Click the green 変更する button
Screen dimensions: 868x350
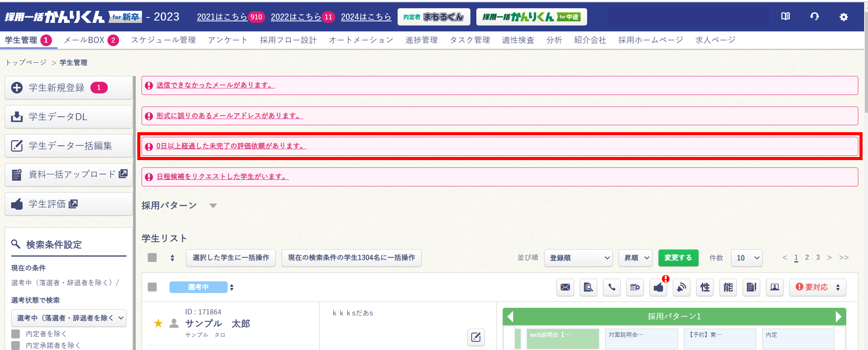click(x=678, y=258)
